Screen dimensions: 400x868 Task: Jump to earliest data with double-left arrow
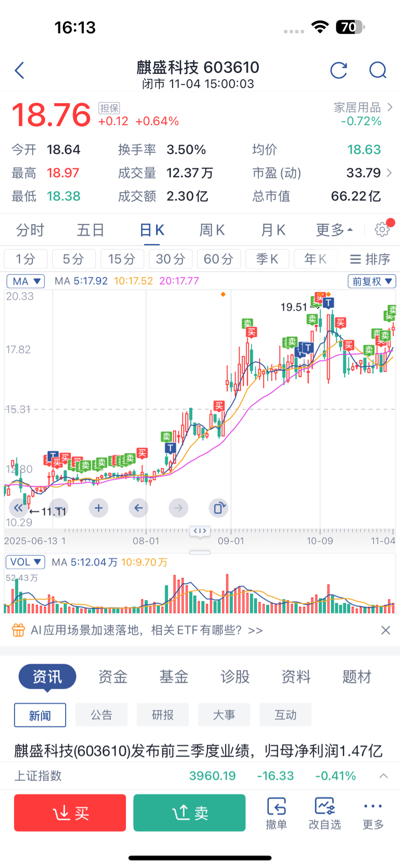tap(18, 508)
